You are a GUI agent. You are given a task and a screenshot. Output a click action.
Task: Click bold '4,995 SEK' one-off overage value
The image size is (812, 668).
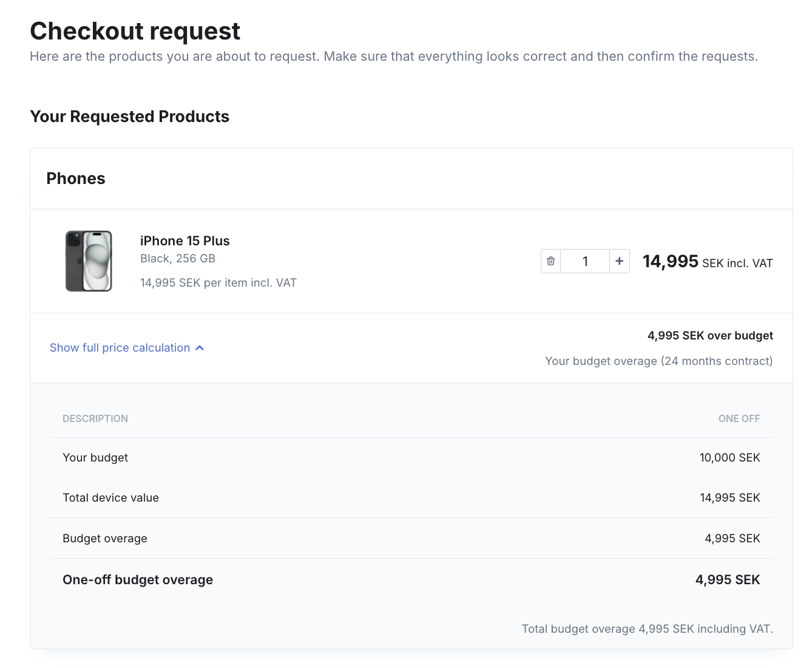(728, 580)
